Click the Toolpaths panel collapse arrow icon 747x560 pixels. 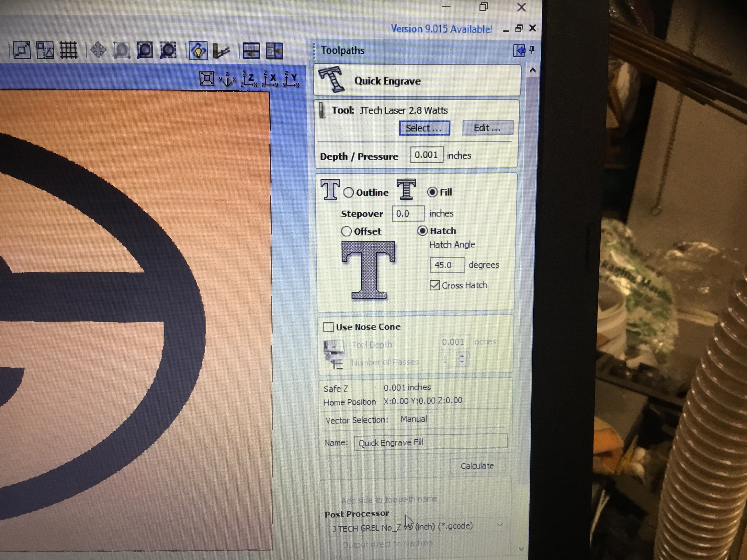tap(519, 50)
